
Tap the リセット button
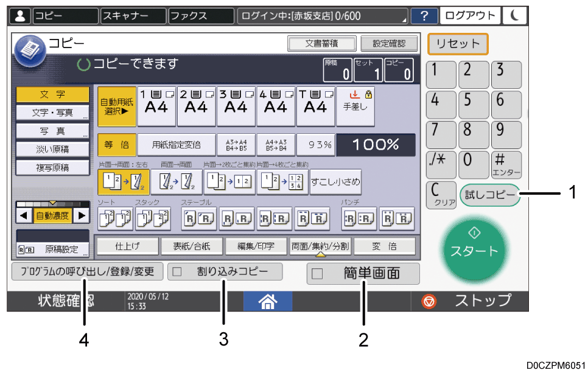[458, 44]
